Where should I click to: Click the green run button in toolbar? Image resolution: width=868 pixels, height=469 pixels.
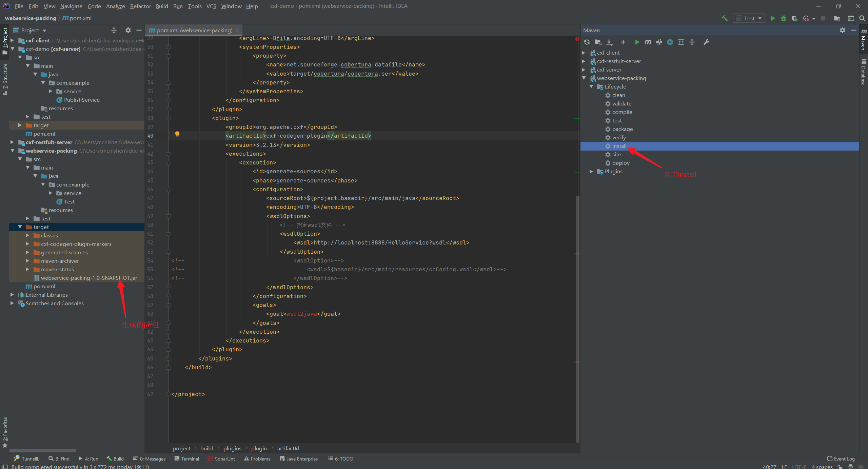point(773,18)
